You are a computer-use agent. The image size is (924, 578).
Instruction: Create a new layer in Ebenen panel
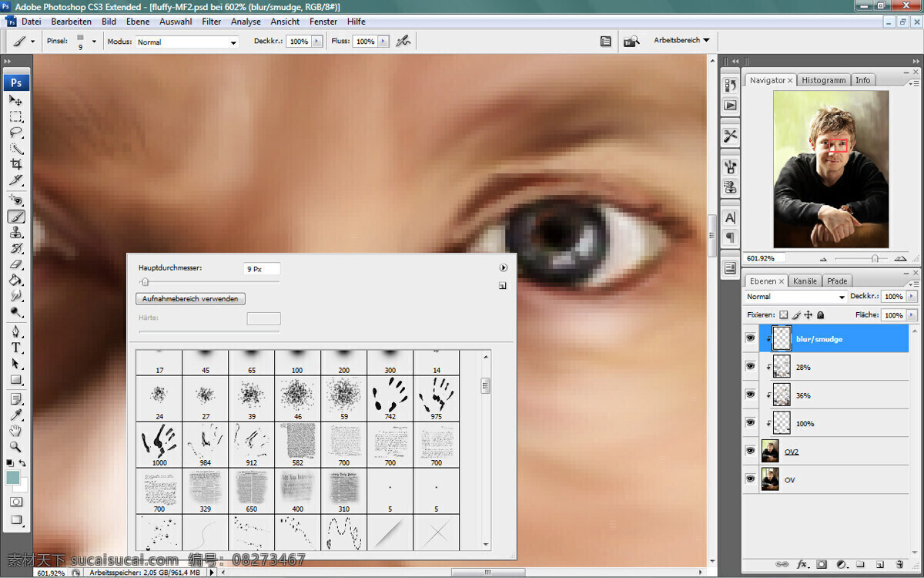pyautogui.click(x=879, y=565)
